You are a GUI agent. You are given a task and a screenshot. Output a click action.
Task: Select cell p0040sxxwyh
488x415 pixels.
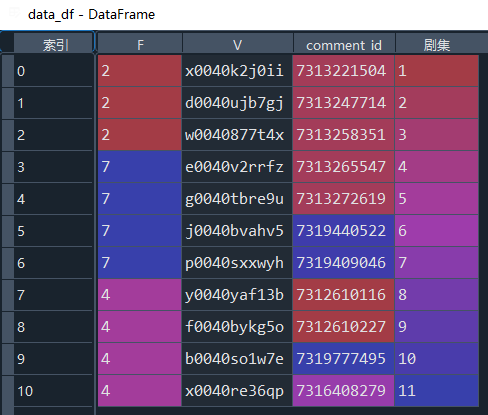pos(237,263)
